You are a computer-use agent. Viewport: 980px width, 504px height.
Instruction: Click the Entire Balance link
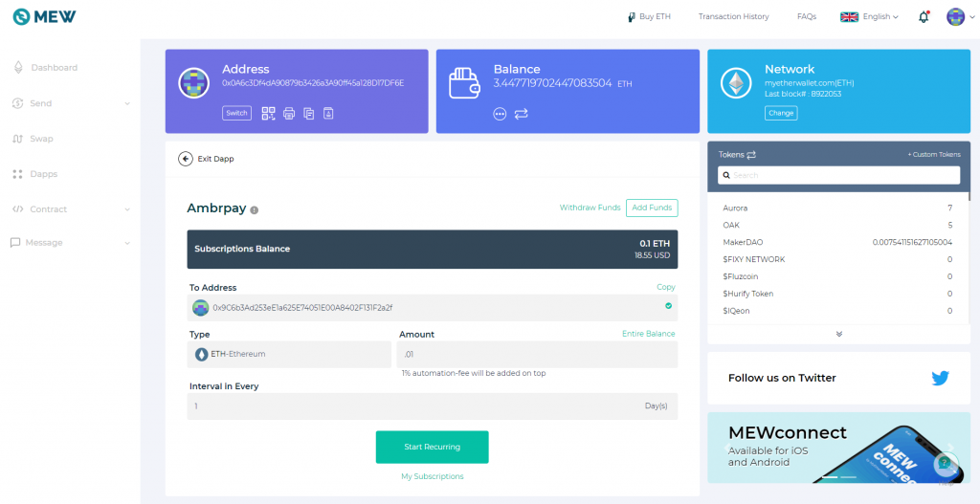(649, 334)
